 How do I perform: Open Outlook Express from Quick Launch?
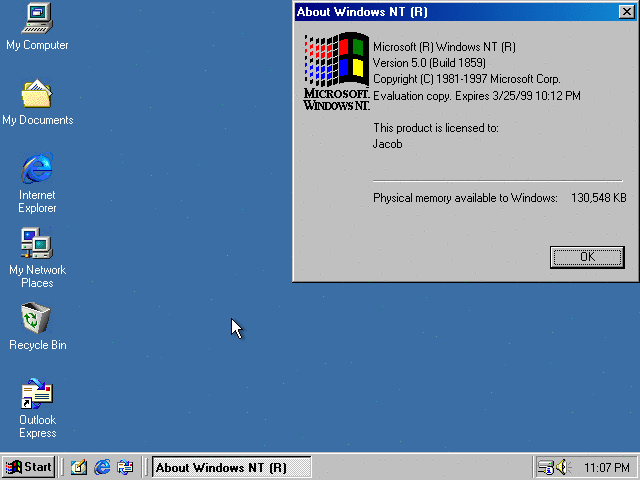pyautogui.click(x=125, y=467)
